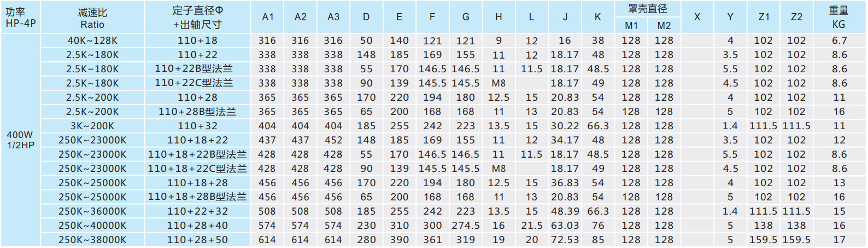
Task: Click the 功率 HP-4P column header
Action: click(21, 18)
